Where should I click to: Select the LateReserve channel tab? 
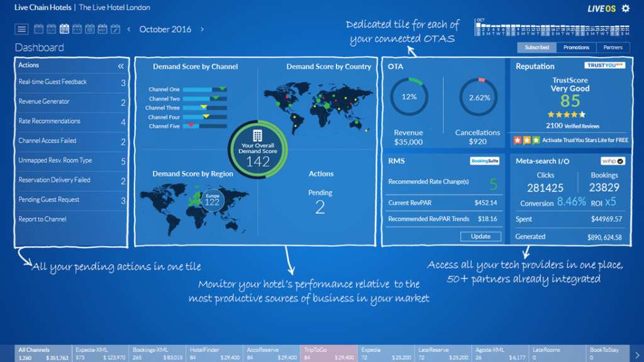coord(443,353)
